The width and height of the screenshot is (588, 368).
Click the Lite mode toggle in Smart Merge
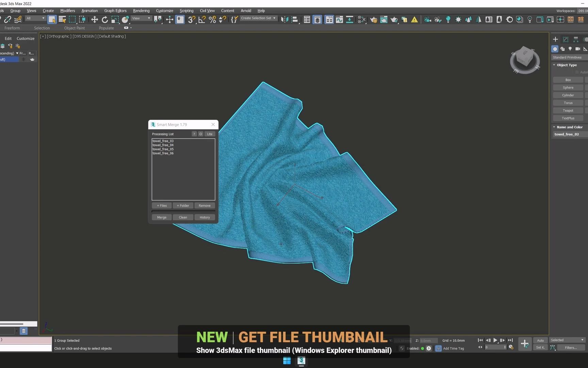pyautogui.click(x=210, y=134)
